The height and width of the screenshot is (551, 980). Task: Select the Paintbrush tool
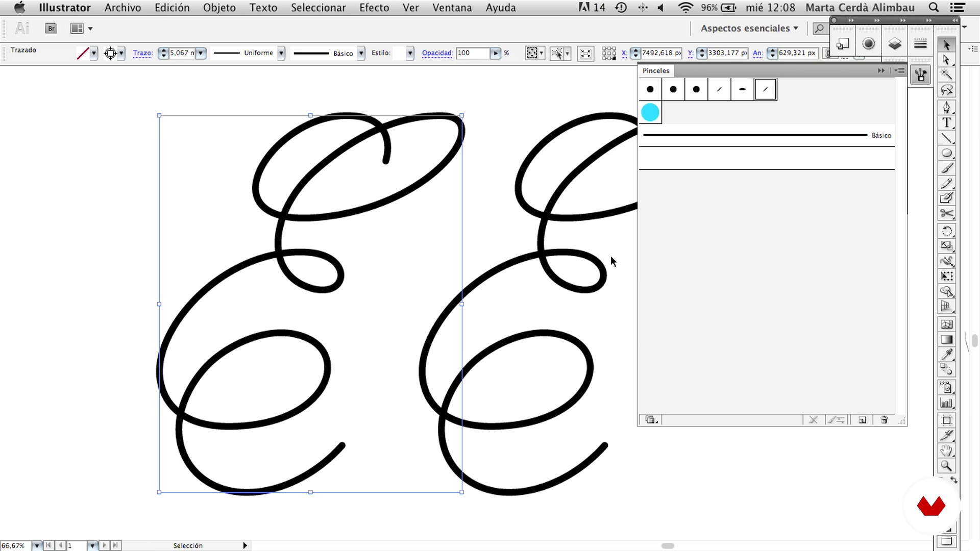click(x=947, y=168)
